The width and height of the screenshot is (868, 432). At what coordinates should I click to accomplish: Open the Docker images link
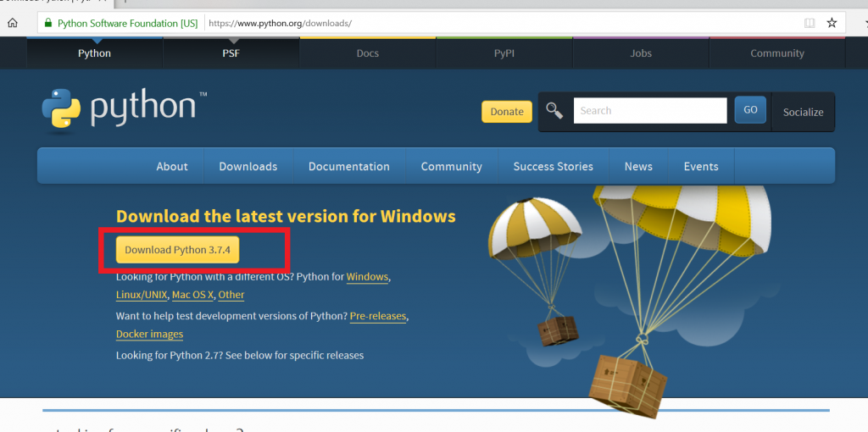(149, 334)
